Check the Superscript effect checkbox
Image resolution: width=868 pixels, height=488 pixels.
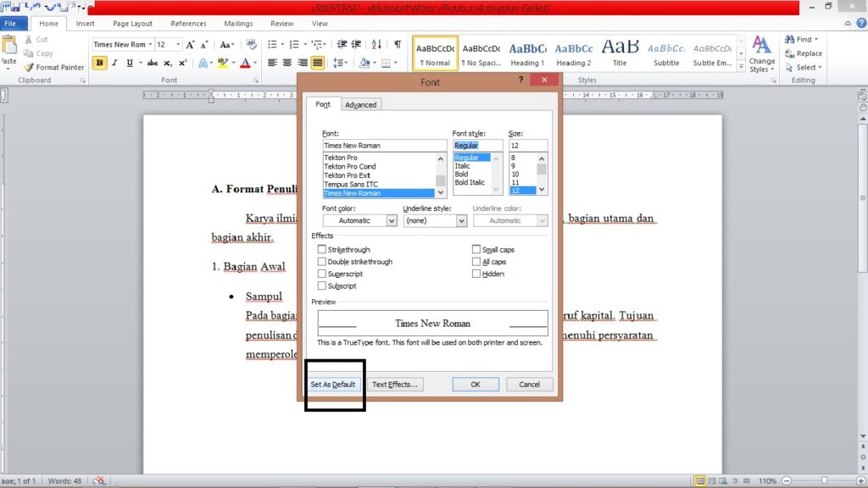(321, 274)
